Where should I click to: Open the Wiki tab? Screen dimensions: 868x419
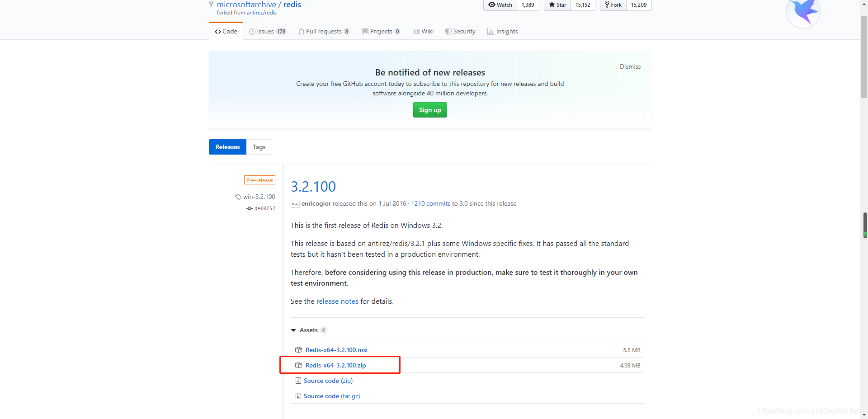[423, 31]
